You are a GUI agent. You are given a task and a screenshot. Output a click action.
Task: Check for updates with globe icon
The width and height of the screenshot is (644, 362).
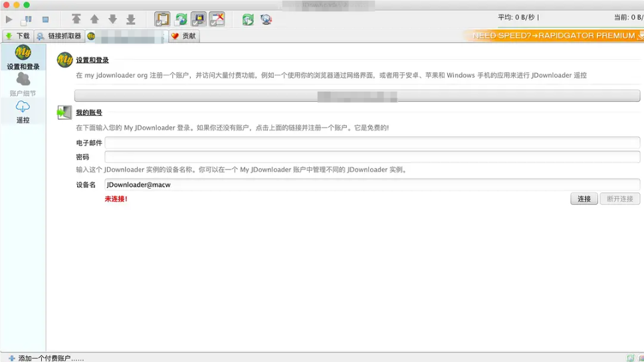(266, 19)
